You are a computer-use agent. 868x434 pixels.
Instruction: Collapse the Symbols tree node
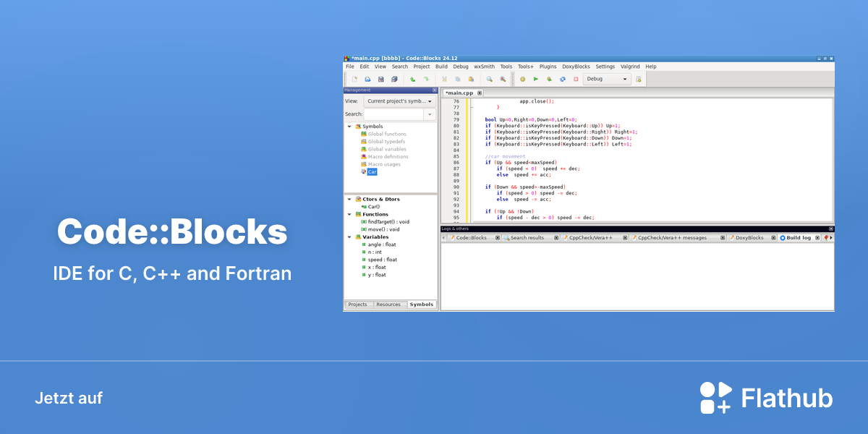pos(349,127)
